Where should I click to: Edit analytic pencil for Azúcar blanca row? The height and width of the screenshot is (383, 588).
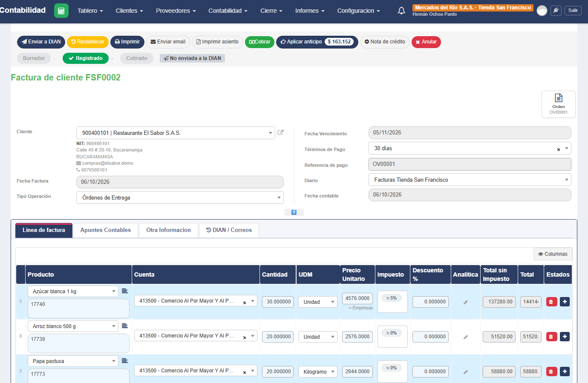click(466, 302)
